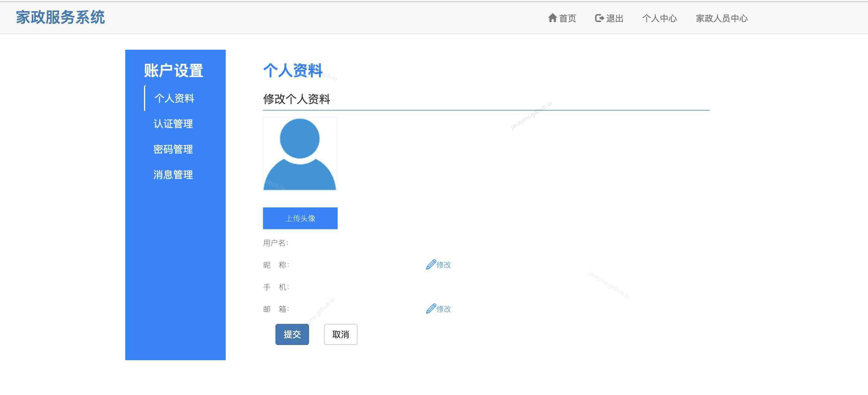Click the 上传头像 upload button
Screen dimensions: 868x395
[x=300, y=218]
